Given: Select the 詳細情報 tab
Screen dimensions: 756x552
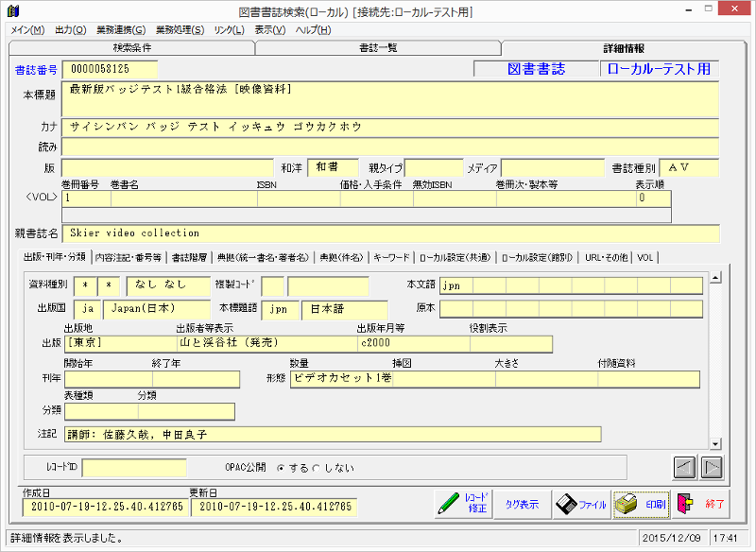Looking at the screenshot, I should pyautogui.click(x=624, y=48).
